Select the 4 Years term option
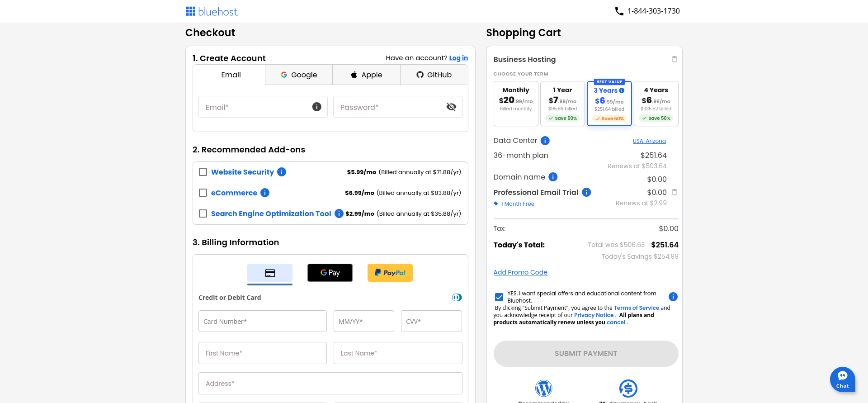Screen dimensions: 868x403 pyautogui.click(x=656, y=104)
